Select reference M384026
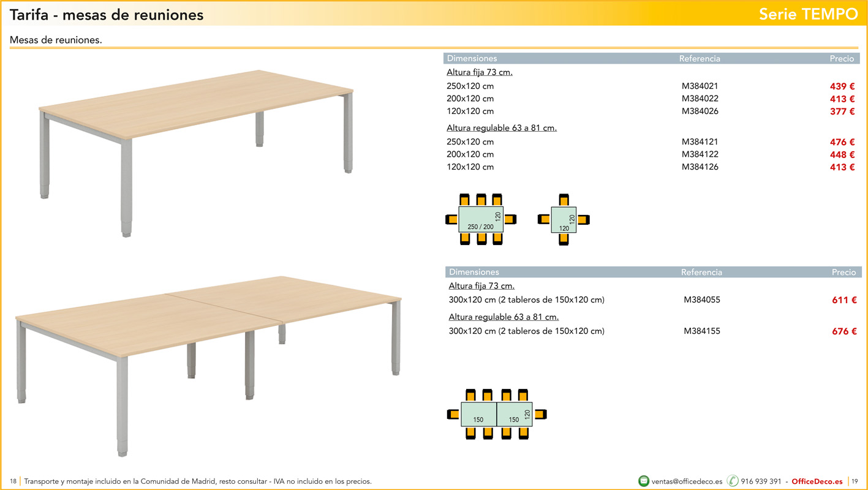This screenshot has width=868, height=490. pyautogui.click(x=700, y=111)
